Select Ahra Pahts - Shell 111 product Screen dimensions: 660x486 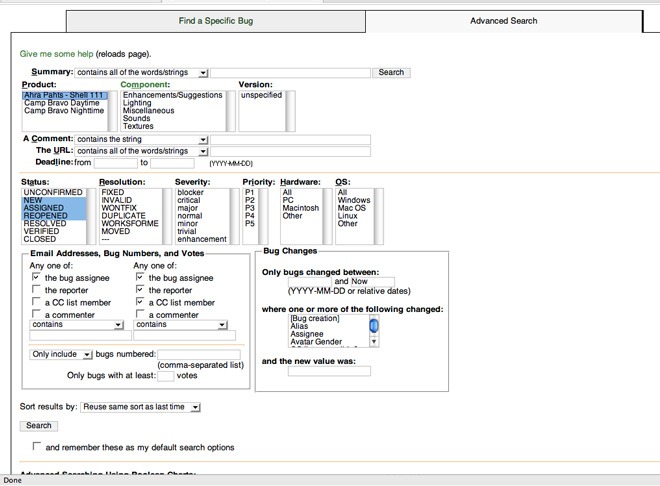63,95
